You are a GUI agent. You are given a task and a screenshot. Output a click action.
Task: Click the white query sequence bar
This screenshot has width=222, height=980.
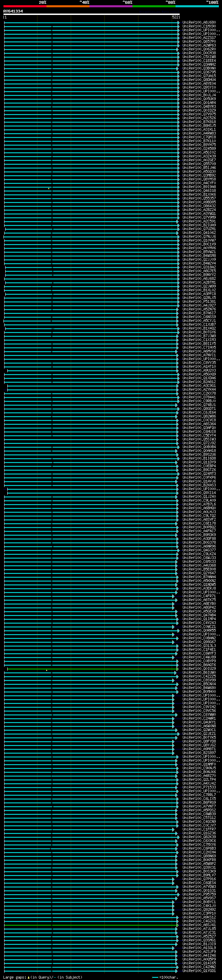[x=92, y=14]
